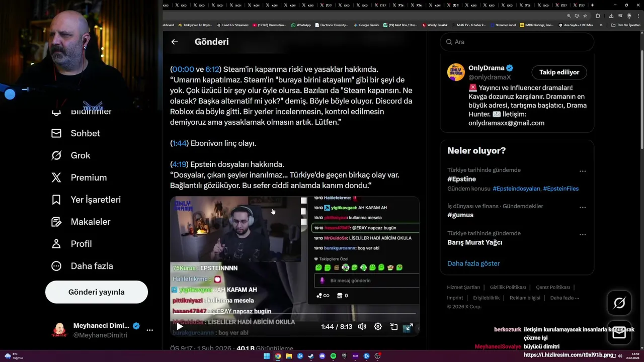Click the Gönderi yayınla button
The height and width of the screenshot is (362, 644).
[97, 292]
